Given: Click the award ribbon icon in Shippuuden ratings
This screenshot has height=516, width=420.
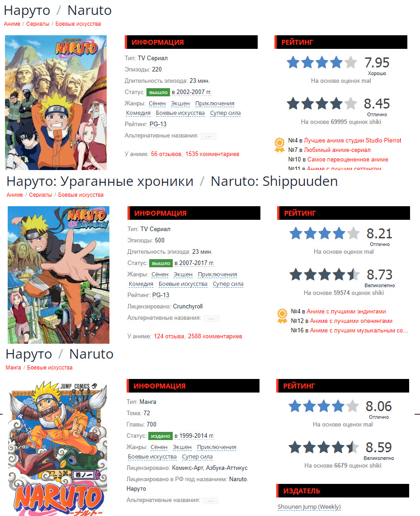Looking at the screenshot, I should click(x=282, y=316).
